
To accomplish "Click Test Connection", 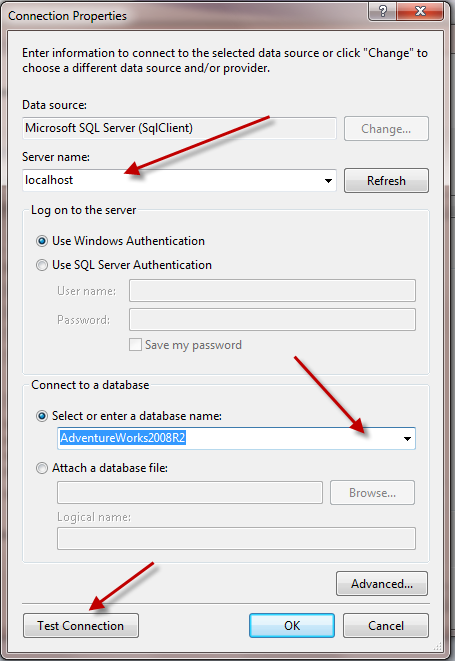I will [81, 626].
